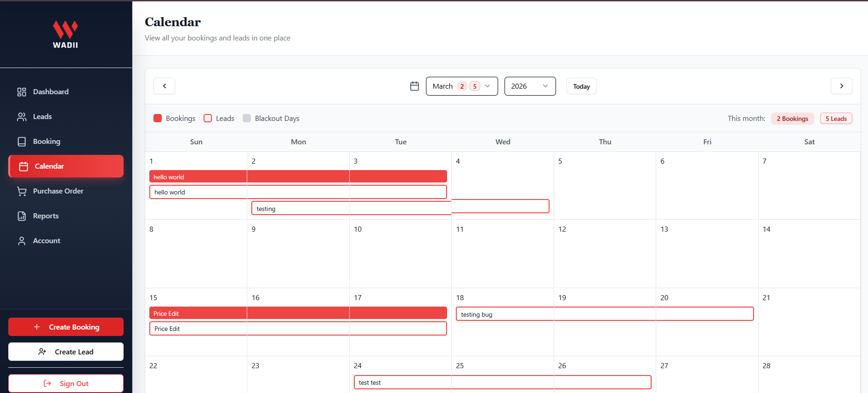Image resolution: width=868 pixels, height=393 pixels.
Task: Toggle Leads legend filter
Action: click(x=219, y=118)
